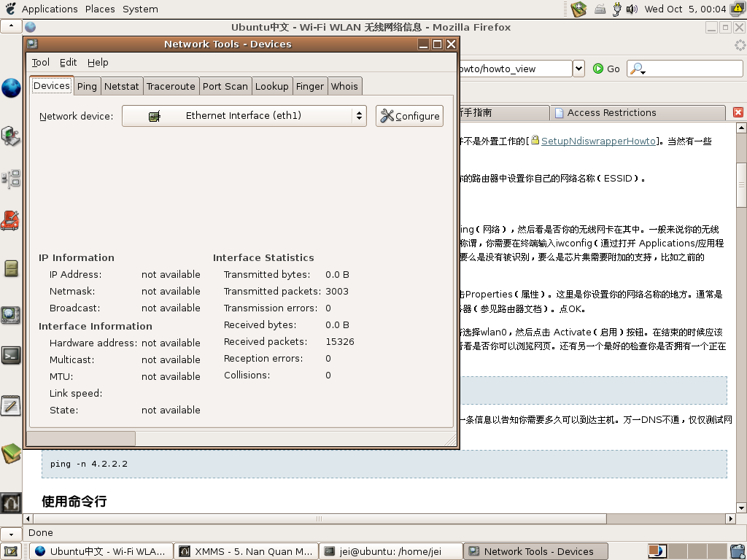
Task: Click the magnifier search engine icon in Firefox
Action: point(636,69)
